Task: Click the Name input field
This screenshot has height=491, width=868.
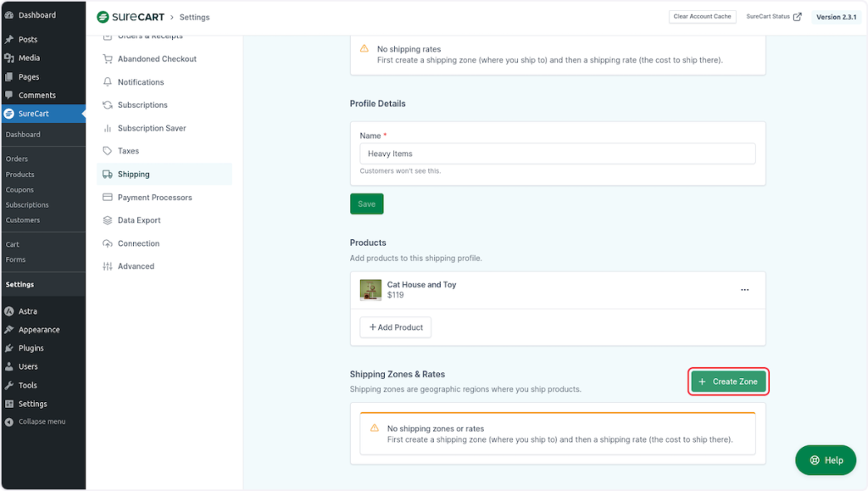Action: coord(557,153)
